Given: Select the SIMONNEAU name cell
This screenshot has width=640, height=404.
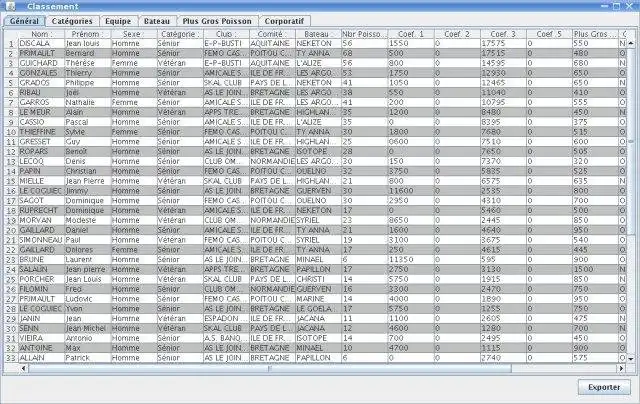Looking at the screenshot, I should [x=41, y=240].
